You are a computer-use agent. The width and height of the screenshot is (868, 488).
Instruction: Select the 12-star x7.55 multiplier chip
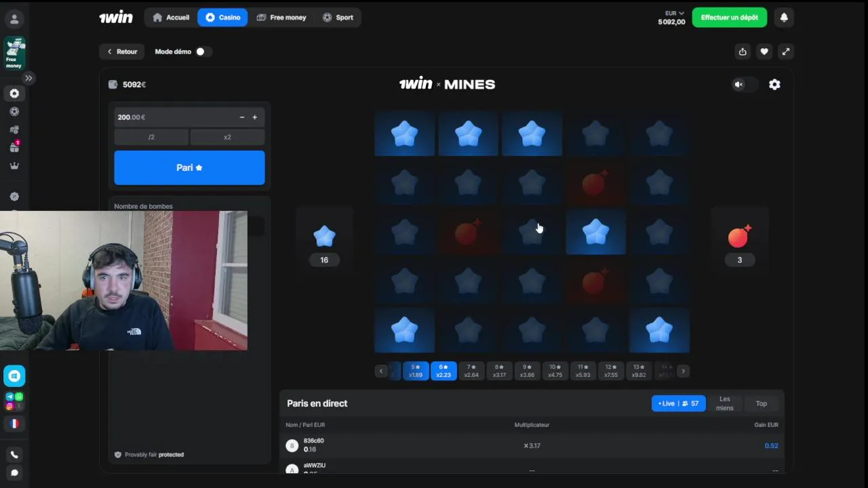[x=610, y=371]
